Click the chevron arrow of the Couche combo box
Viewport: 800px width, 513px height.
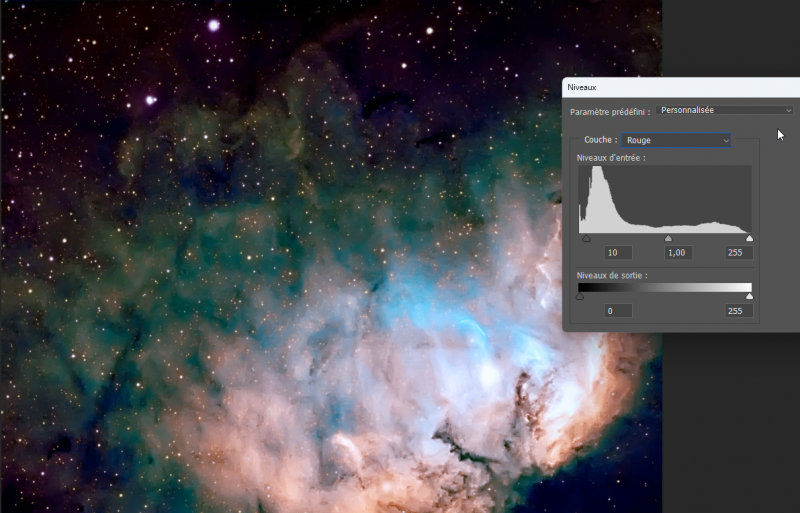(726, 140)
